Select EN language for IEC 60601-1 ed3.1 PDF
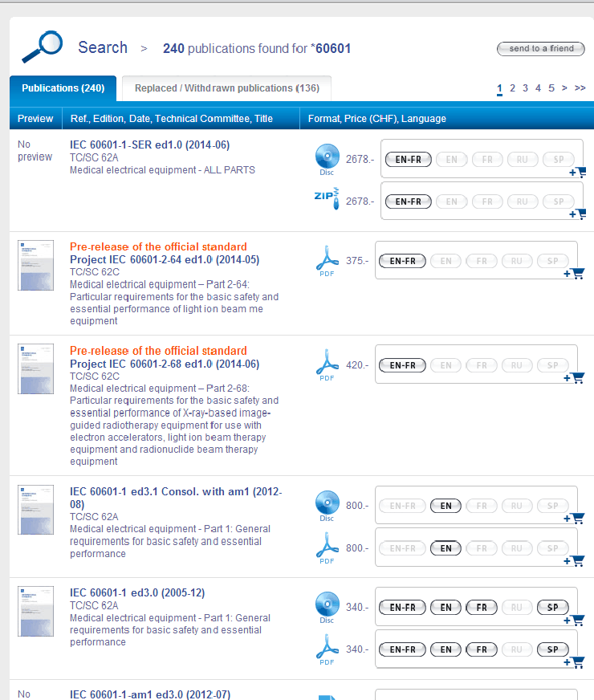 point(445,549)
